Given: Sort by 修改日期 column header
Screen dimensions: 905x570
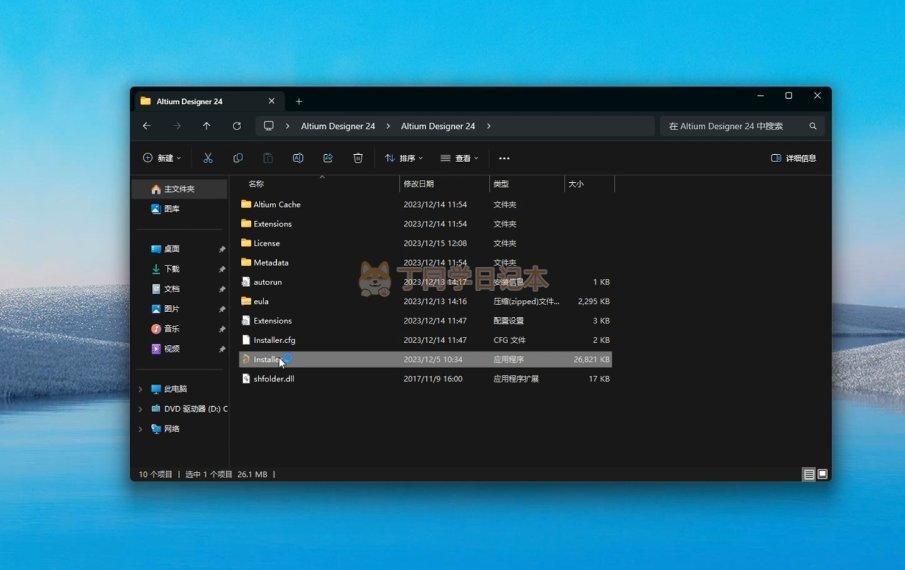Looking at the screenshot, I should pyautogui.click(x=419, y=184).
